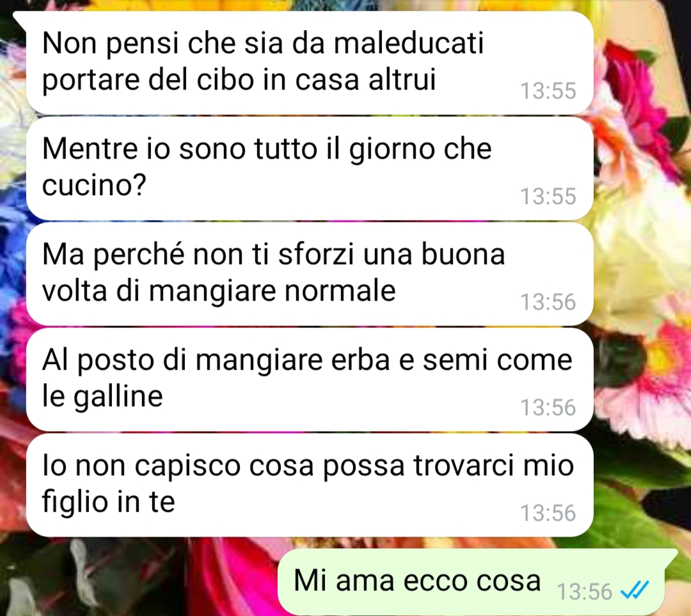This screenshot has height=616, width=691.
Task: Tap the word 'galline' in fourth message
Action: pos(118,396)
